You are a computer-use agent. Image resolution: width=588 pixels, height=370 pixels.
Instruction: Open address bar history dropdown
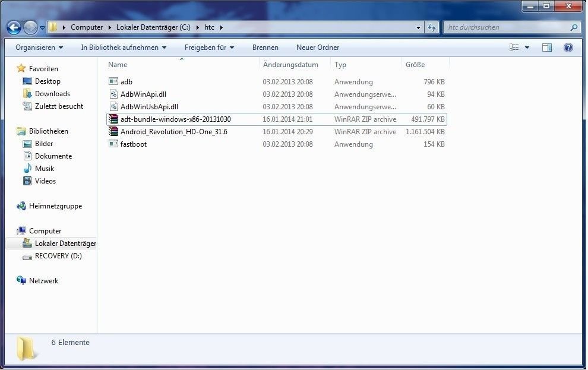tap(418, 27)
